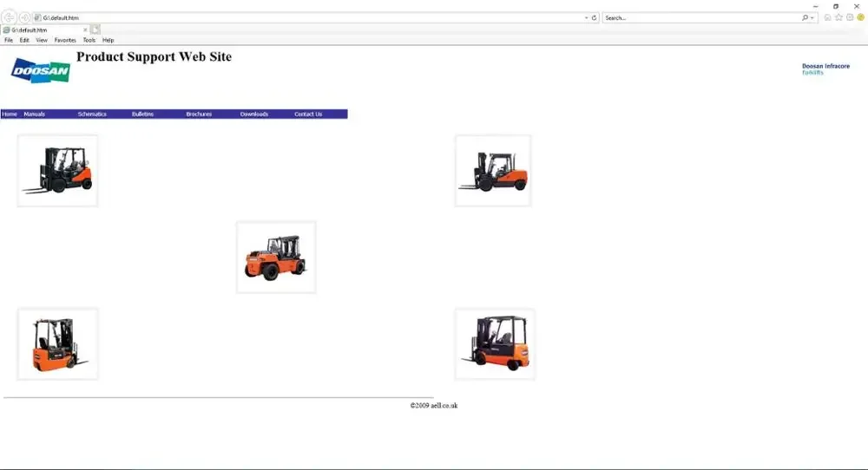Open the Edit menu
The image size is (868, 470).
tap(24, 41)
